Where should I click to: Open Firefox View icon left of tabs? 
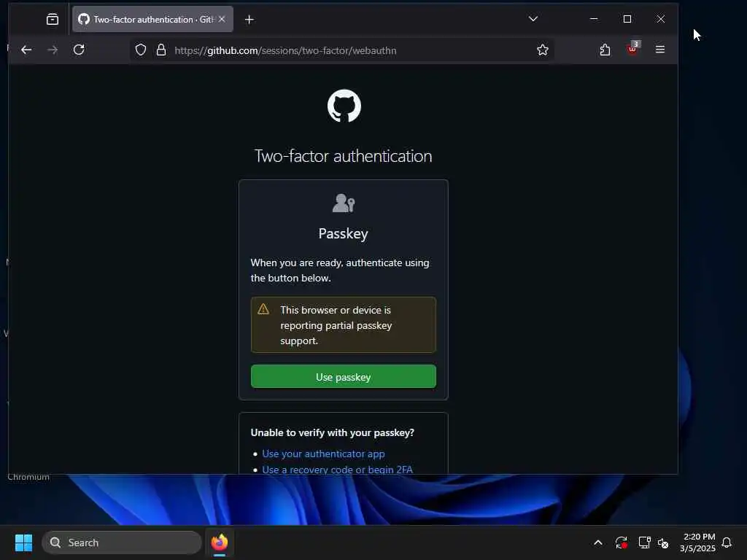[53, 20]
